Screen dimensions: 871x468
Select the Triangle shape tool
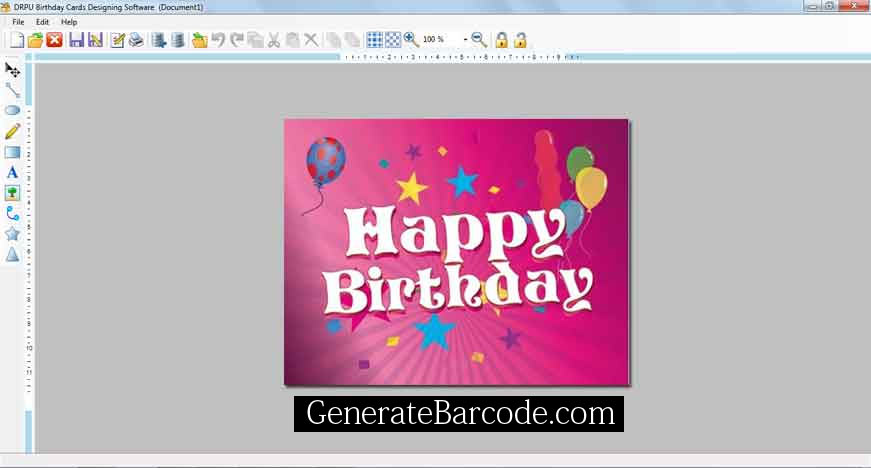pos(12,255)
